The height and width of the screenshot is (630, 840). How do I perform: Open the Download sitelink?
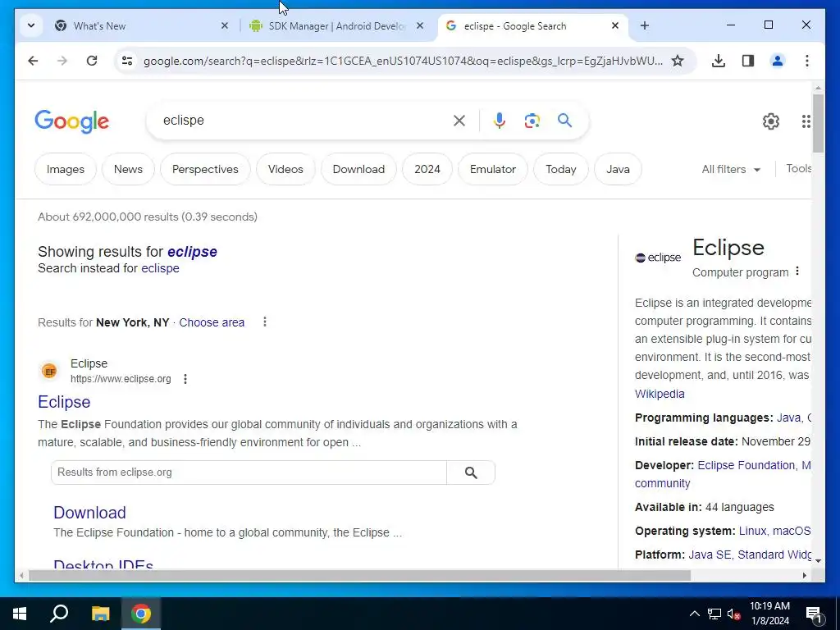[89, 512]
